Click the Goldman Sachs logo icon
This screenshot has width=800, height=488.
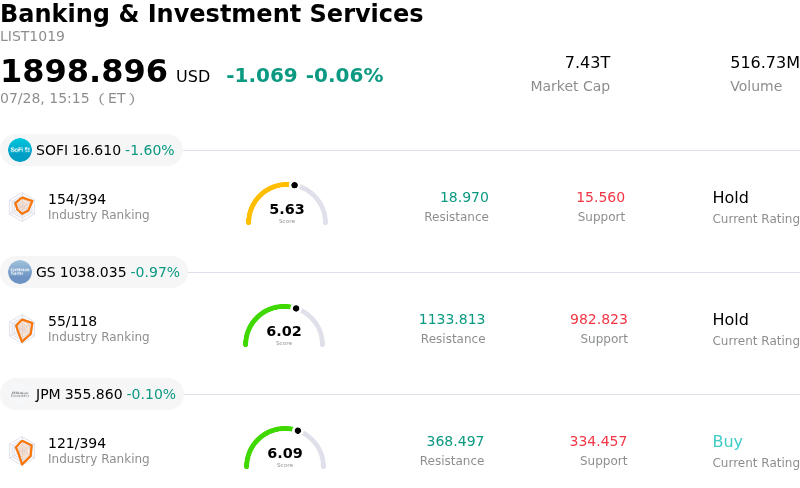click(20, 272)
